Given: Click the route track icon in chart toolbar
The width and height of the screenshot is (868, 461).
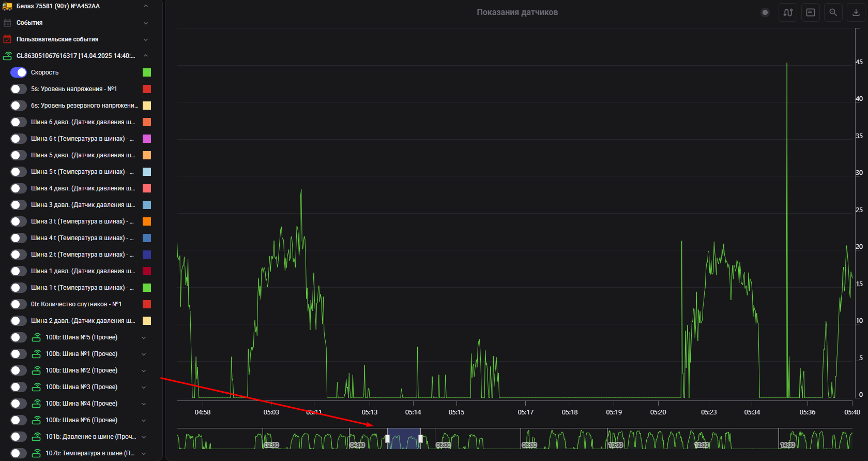Looking at the screenshot, I should pyautogui.click(x=788, y=12).
